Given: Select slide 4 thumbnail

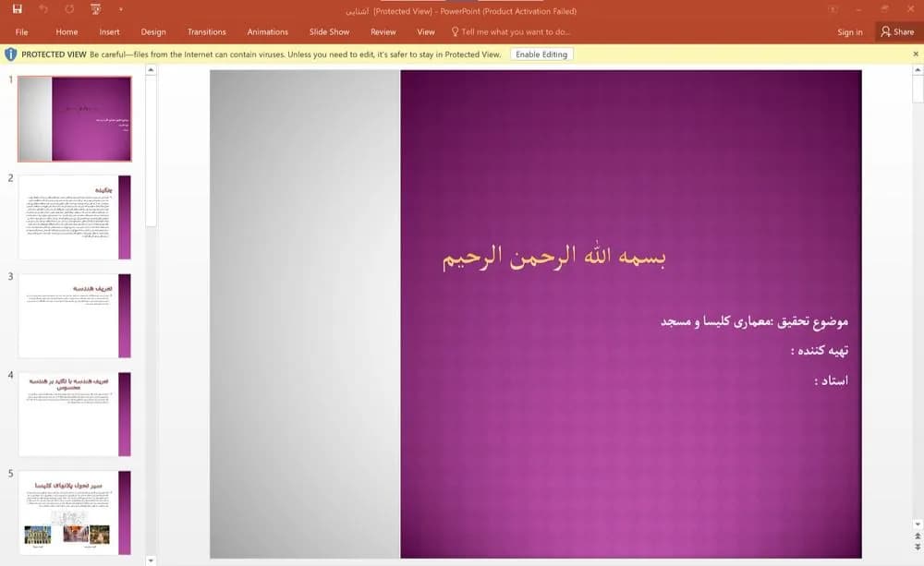Looking at the screenshot, I should coord(75,414).
